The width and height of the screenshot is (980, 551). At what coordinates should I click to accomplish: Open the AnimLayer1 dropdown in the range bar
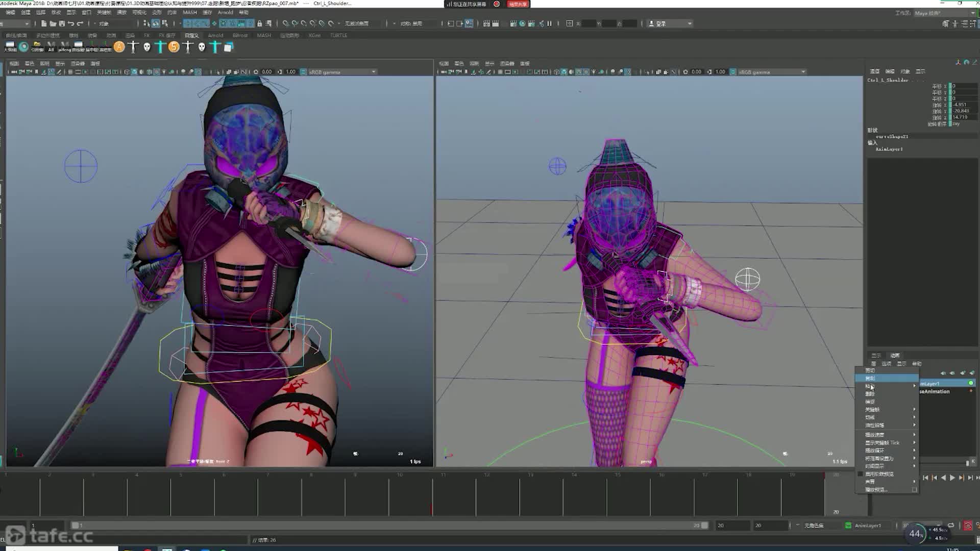coord(868,525)
